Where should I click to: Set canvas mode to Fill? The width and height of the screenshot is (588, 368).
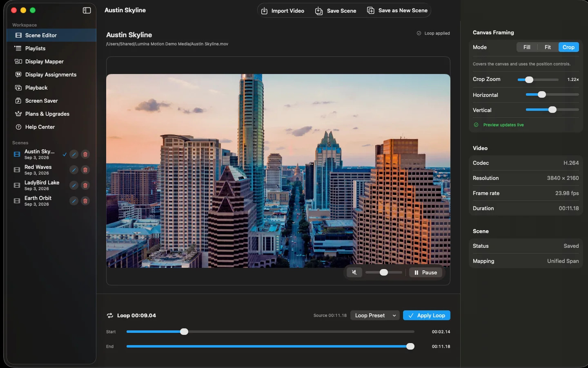coord(527,47)
